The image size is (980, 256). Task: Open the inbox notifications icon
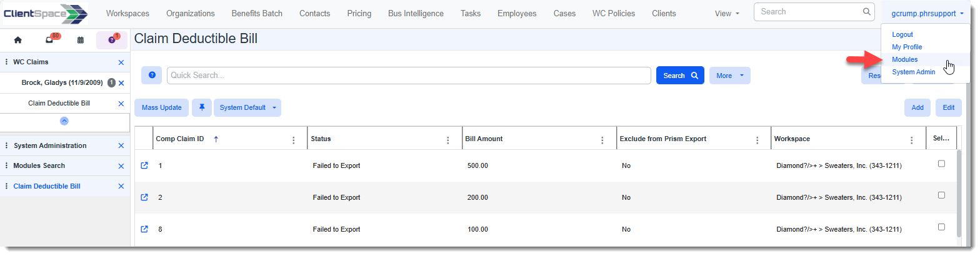tap(49, 40)
